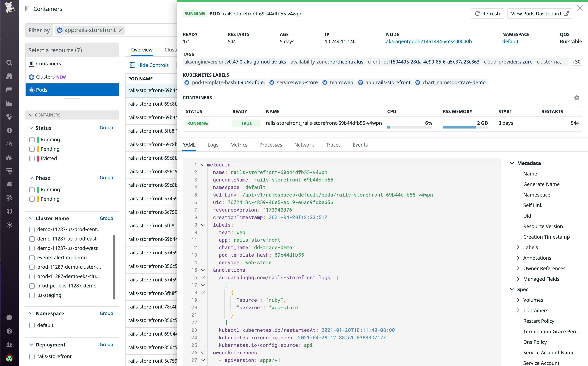Expand the Owner References YAML section

(518, 268)
